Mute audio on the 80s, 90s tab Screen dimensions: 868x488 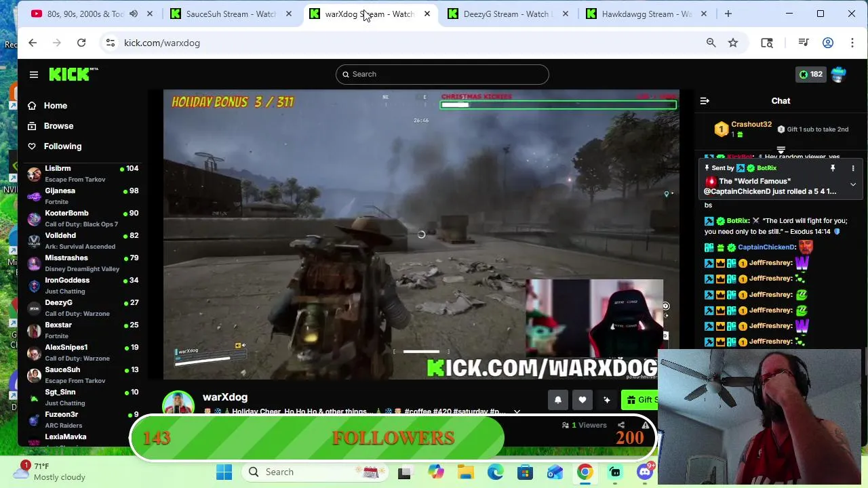pyautogui.click(x=134, y=14)
